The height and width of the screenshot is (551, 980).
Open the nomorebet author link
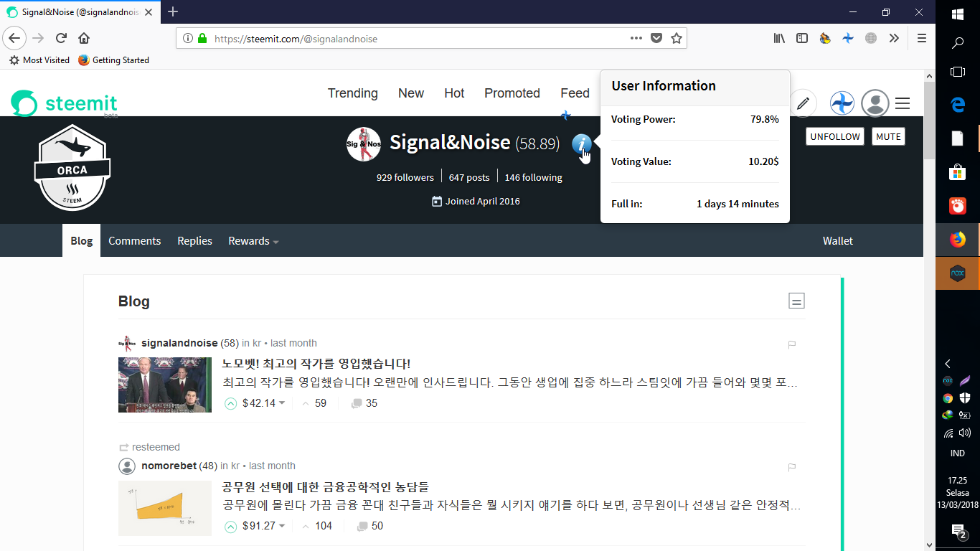point(169,466)
